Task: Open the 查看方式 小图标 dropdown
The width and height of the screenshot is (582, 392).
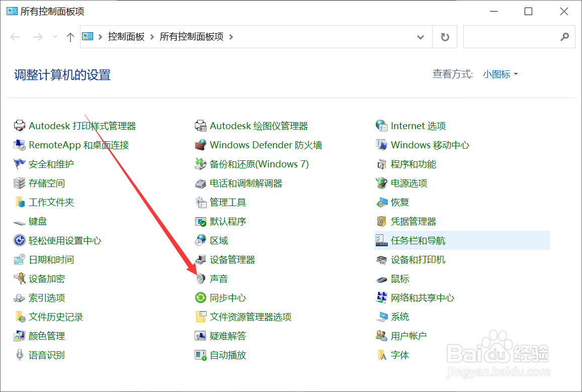Action: (500, 74)
